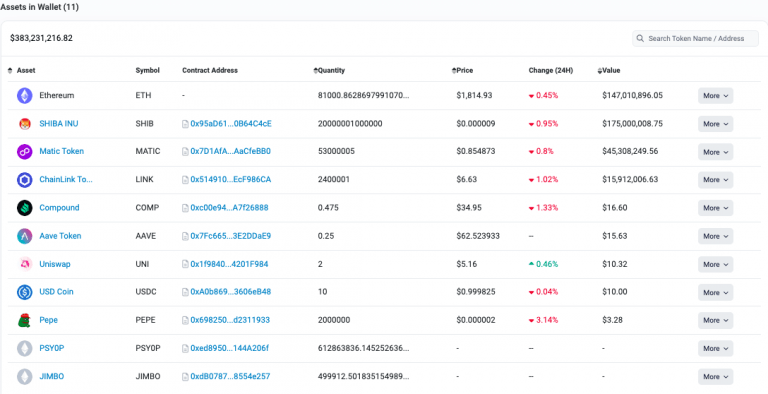
Task: Click the Change (24H) column header
Action: [x=551, y=71]
